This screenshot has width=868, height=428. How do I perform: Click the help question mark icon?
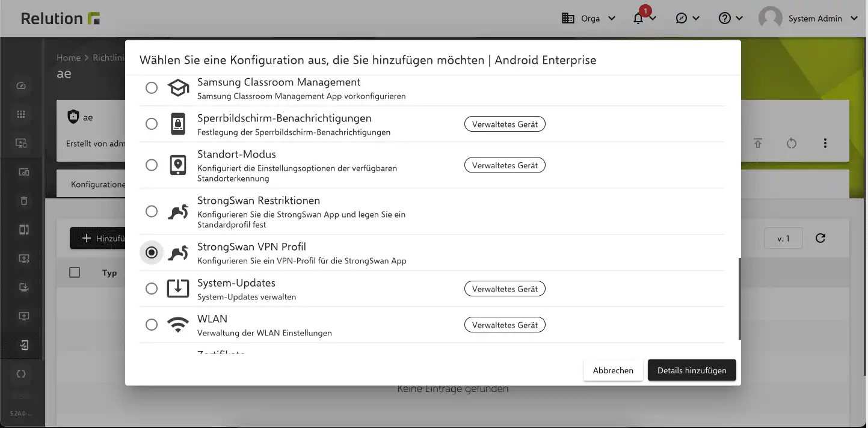click(725, 19)
